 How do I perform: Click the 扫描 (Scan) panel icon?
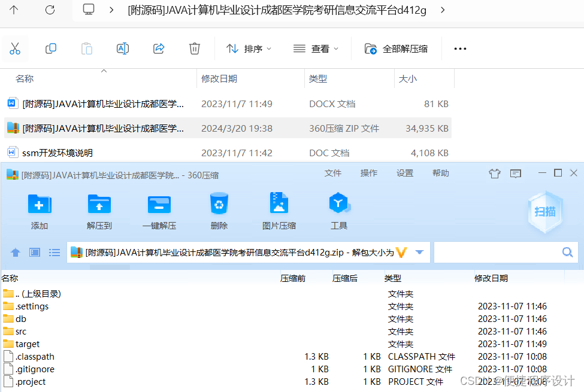544,211
